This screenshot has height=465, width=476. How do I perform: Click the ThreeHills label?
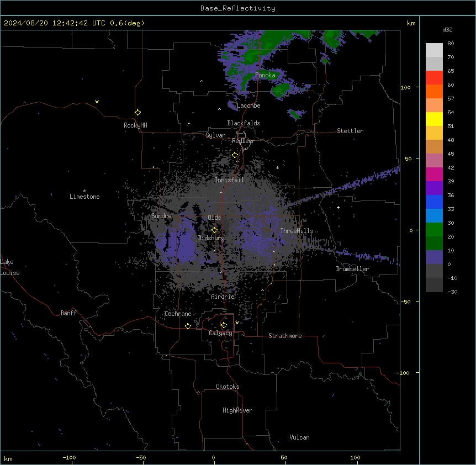297,231
